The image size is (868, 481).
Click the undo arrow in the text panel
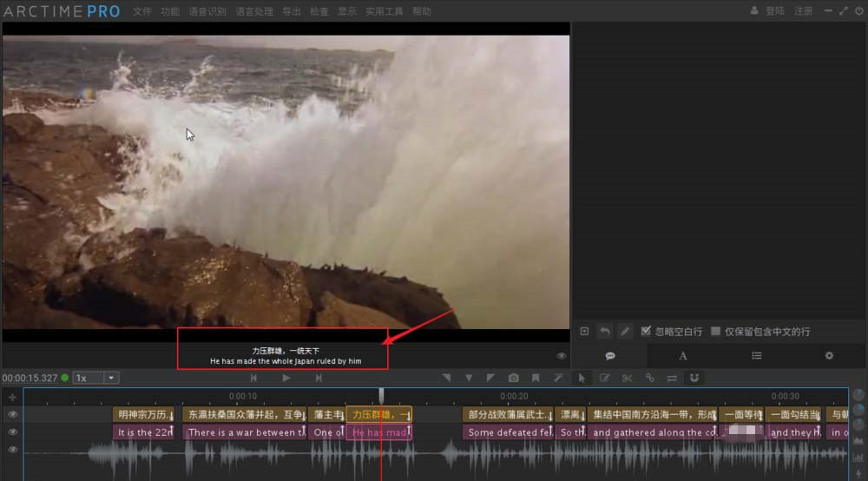[x=605, y=332]
